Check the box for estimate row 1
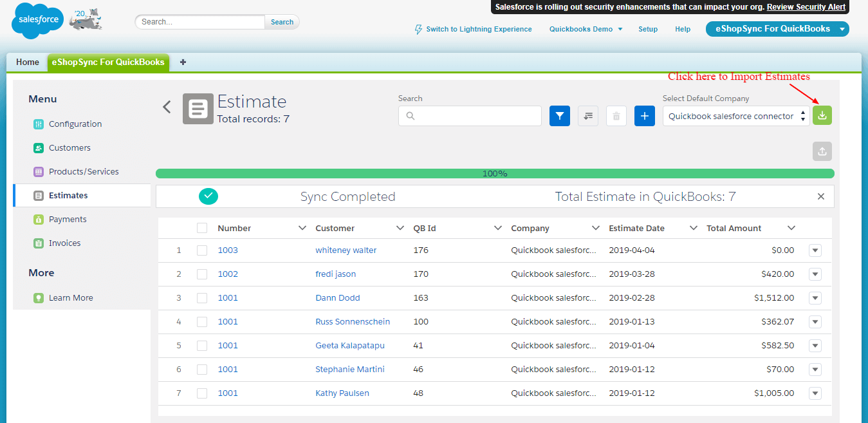Viewport: 868px width, 423px height. (x=202, y=250)
